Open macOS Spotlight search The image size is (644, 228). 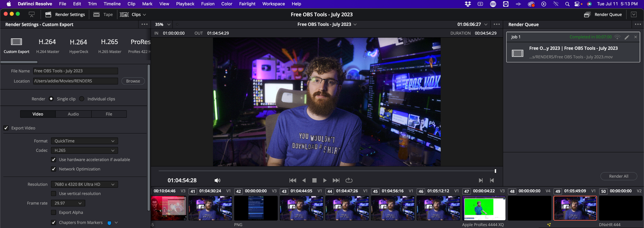[567, 4]
